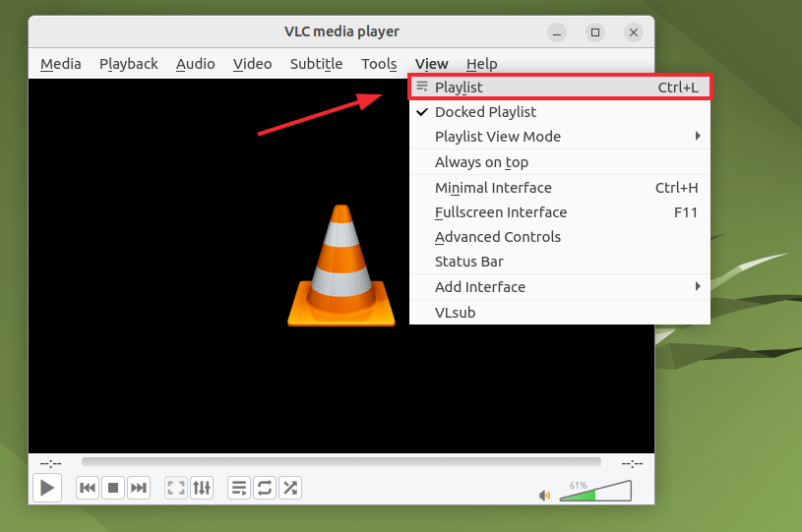Click the VLC cone logo in video area
This screenshot has width=802, height=532.
[341, 266]
